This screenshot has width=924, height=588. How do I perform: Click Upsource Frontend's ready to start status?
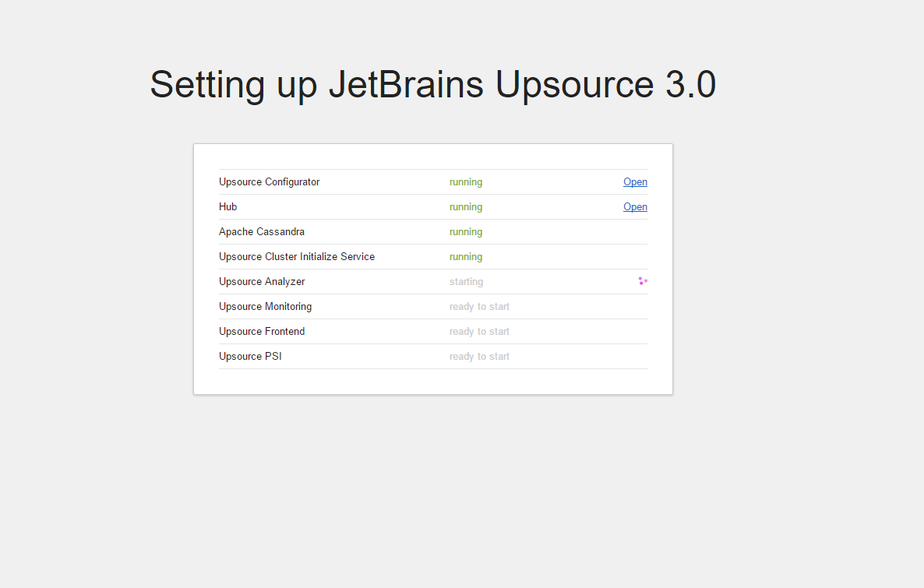[x=479, y=331]
